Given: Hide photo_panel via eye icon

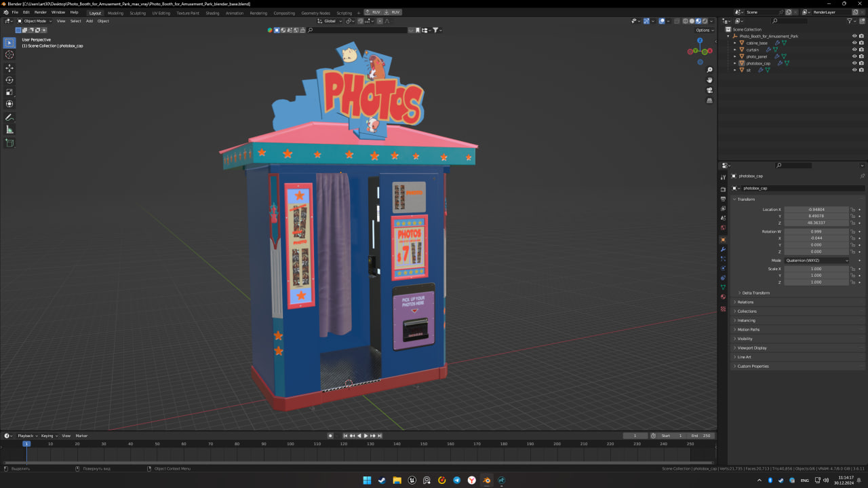Looking at the screenshot, I should (854, 56).
